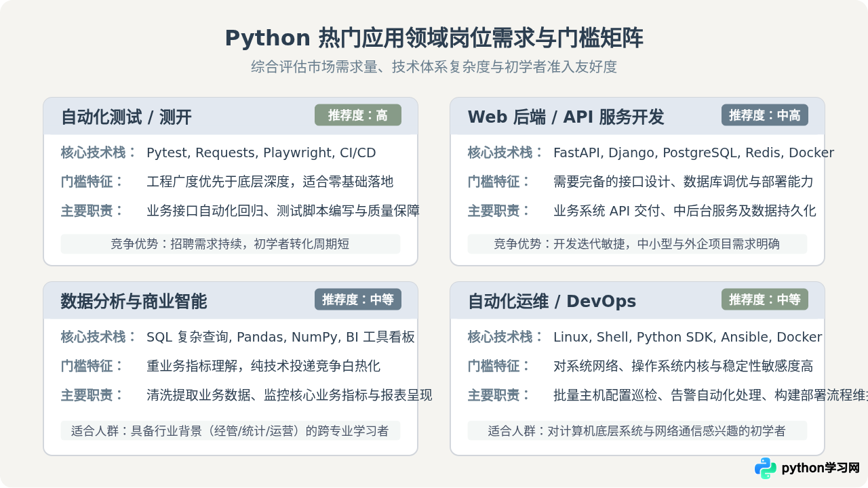868x488 pixels.
Task: Click "主要职责：" label in 自动化测试 card
Action: coord(93,211)
